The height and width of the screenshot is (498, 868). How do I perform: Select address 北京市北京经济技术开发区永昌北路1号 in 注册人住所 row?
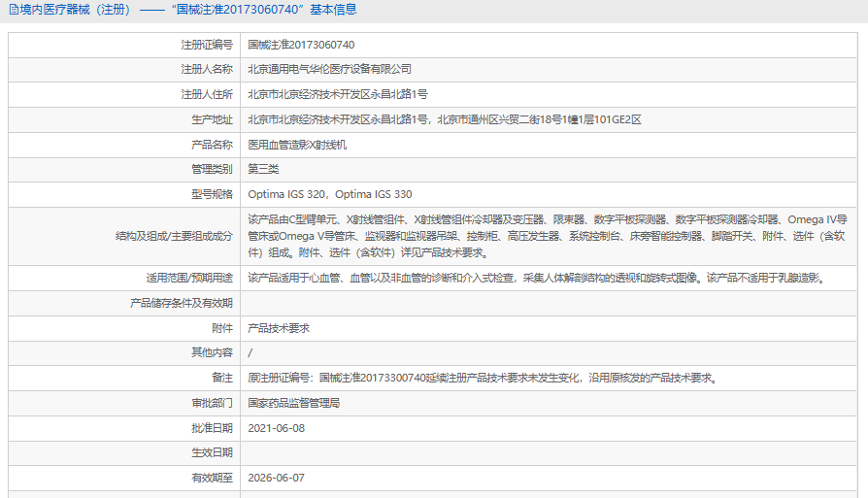[338, 94]
